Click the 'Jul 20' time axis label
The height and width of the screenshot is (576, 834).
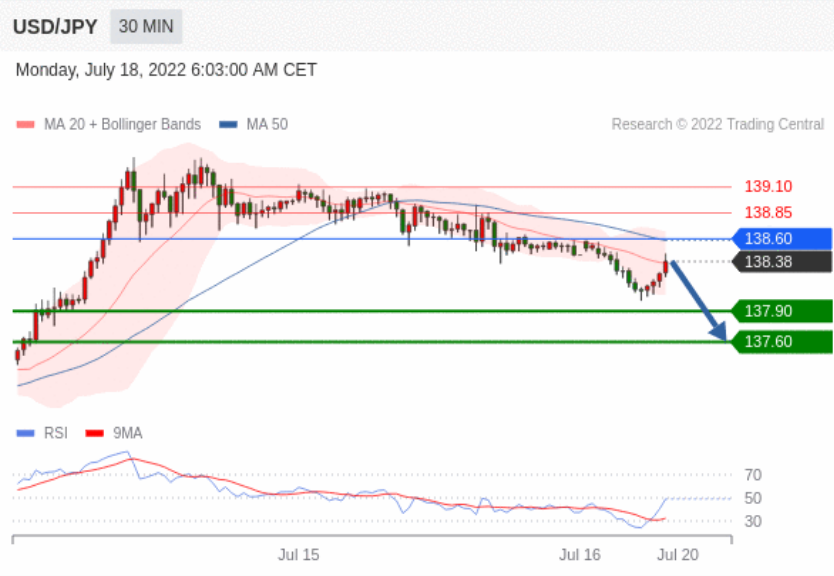click(x=678, y=555)
